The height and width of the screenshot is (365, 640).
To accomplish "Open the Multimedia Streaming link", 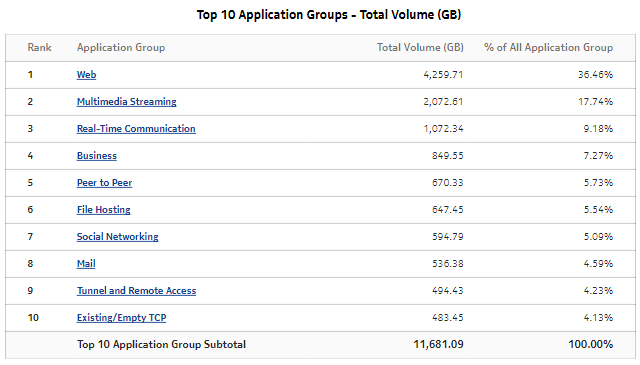I will tap(127, 102).
